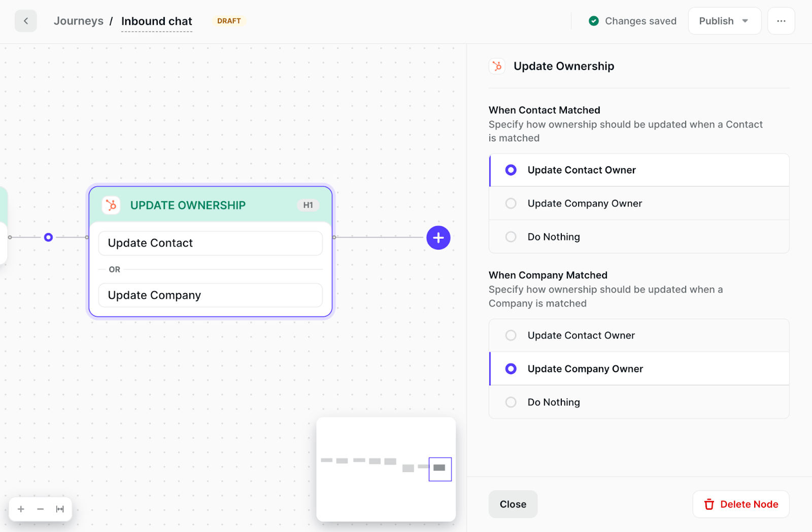Click the Inbound chat journey name
Screen dimensions: 812x532
click(156, 21)
